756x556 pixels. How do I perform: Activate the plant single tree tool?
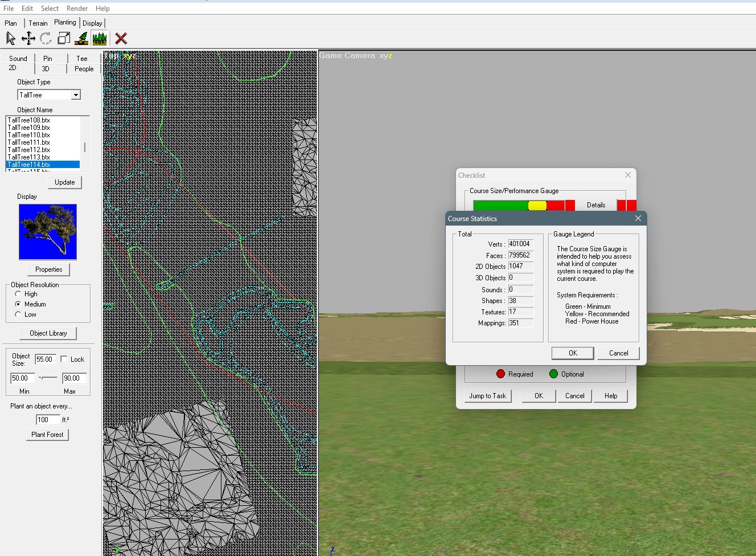tap(81, 38)
